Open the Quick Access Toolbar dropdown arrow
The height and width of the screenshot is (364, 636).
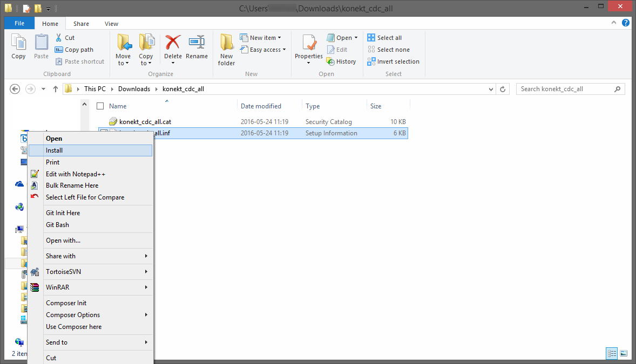48,9
